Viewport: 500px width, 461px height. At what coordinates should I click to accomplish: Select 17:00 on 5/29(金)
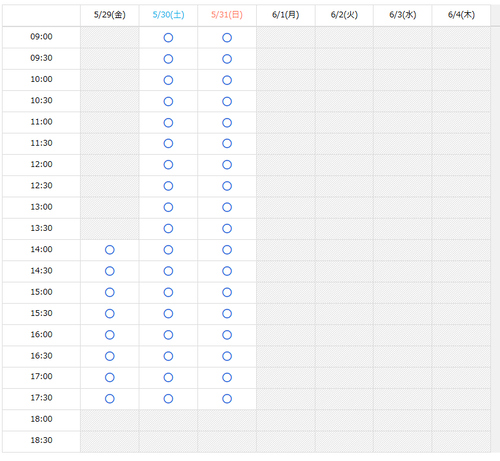click(x=110, y=377)
